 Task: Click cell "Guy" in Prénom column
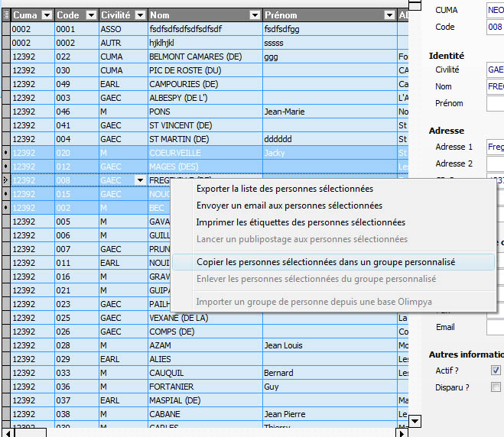click(x=330, y=387)
